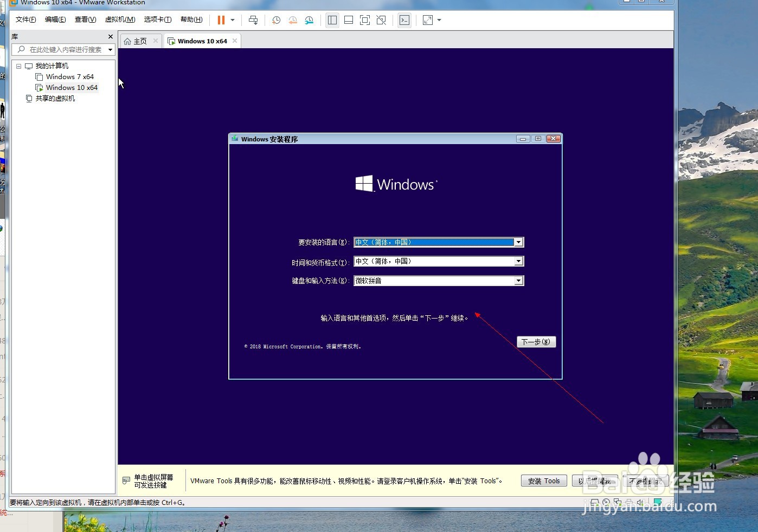Click the sound card status icon
758x532 pixels.
pyautogui.click(x=640, y=502)
